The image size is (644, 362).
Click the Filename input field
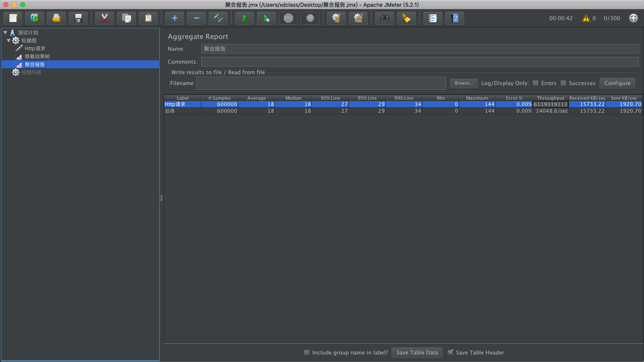tap(321, 83)
